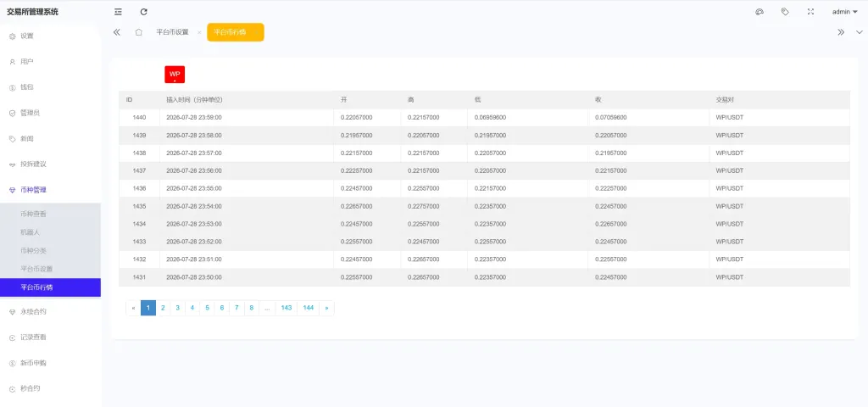Screen dimensions: 868x407
Task: Click the low value 0.06959600
Action: pos(490,117)
